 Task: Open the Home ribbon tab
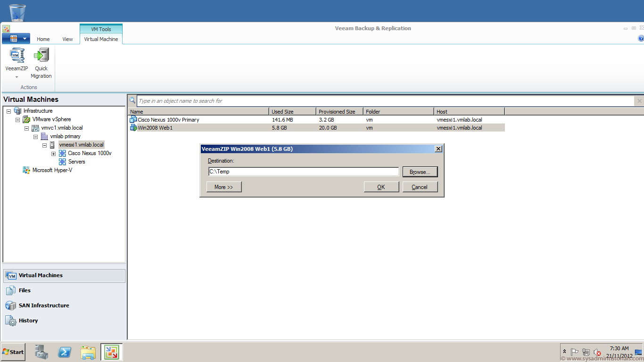[43, 39]
